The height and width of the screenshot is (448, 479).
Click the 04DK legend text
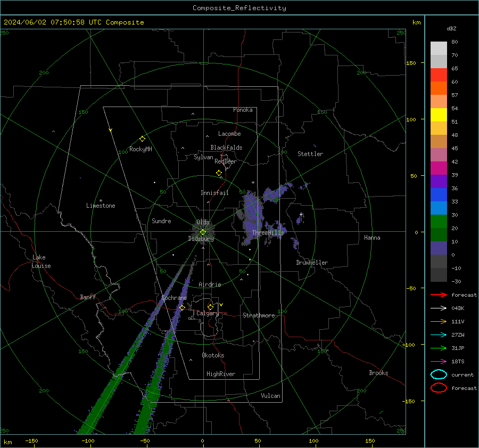coord(458,308)
